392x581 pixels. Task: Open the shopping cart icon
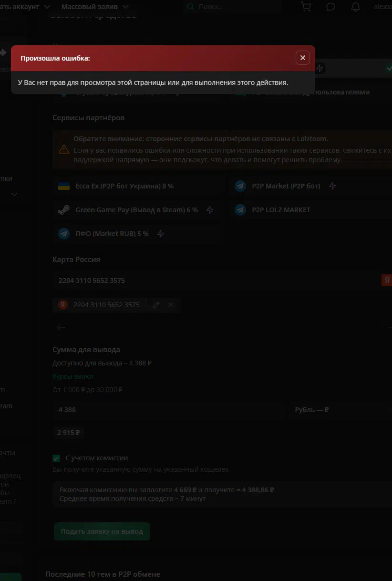coord(306,7)
